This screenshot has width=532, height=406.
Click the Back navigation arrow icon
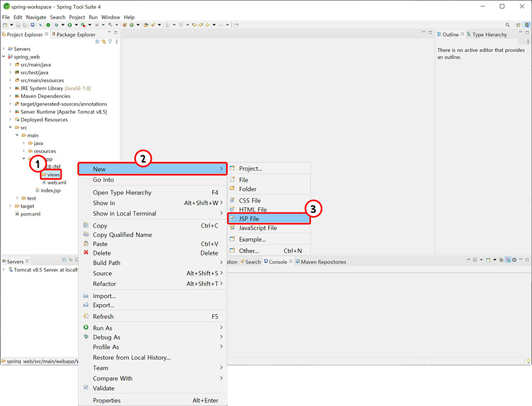[x=207, y=25]
